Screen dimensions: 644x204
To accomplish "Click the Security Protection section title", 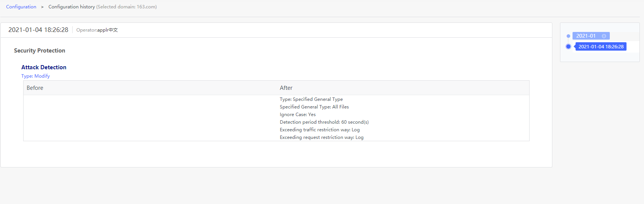I will click(x=40, y=51).
